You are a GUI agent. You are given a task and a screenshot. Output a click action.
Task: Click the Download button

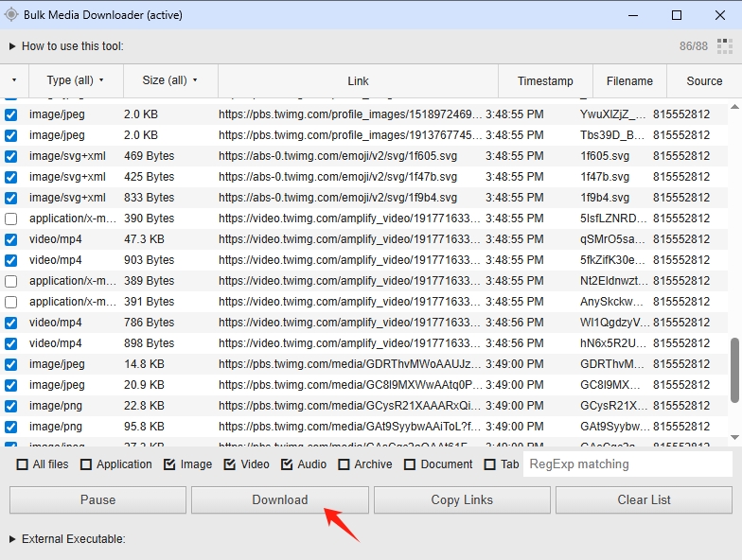(x=280, y=499)
